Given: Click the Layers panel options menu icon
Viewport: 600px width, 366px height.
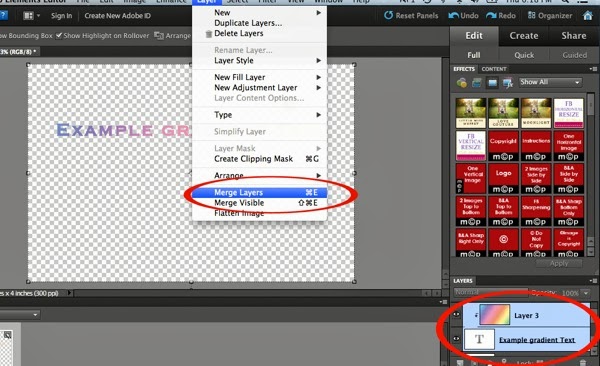Looking at the screenshot, I should tap(593, 281).
